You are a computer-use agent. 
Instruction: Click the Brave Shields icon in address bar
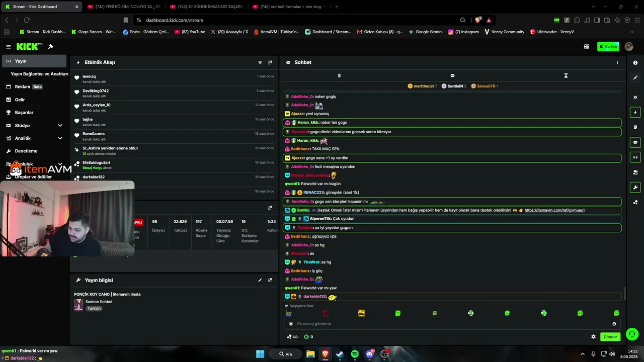[477, 20]
